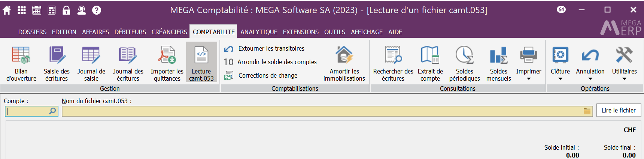Click the home icon in title bar
Image resolution: width=644 pixels, height=159 pixels.
click(x=7, y=10)
